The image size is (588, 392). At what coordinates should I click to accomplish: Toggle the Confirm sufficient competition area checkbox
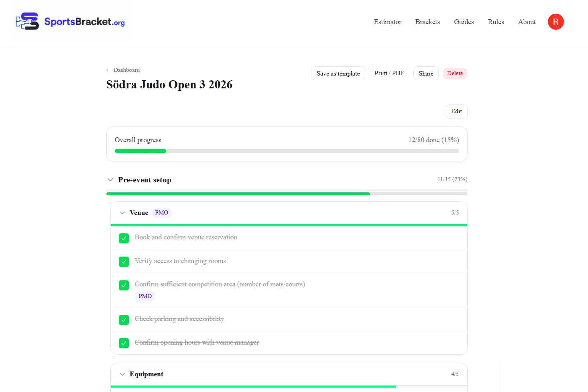click(x=124, y=285)
